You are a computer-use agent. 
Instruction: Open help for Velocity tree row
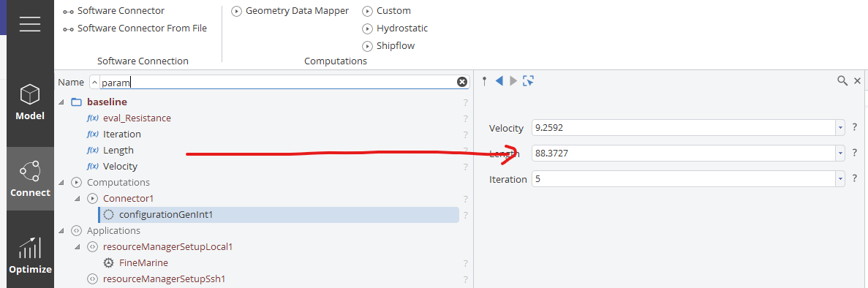[x=466, y=167]
